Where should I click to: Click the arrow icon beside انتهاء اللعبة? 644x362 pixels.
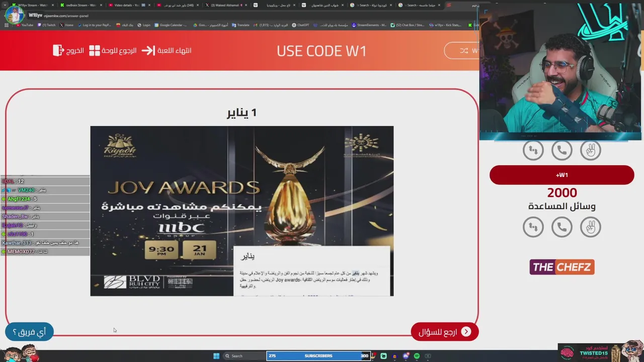(x=148, y=50)
